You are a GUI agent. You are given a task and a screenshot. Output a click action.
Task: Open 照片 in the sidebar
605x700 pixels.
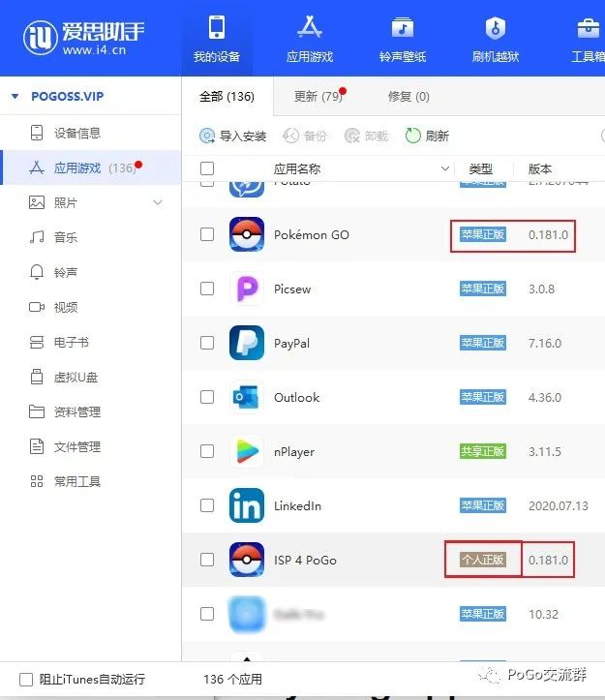pos(91,202)
